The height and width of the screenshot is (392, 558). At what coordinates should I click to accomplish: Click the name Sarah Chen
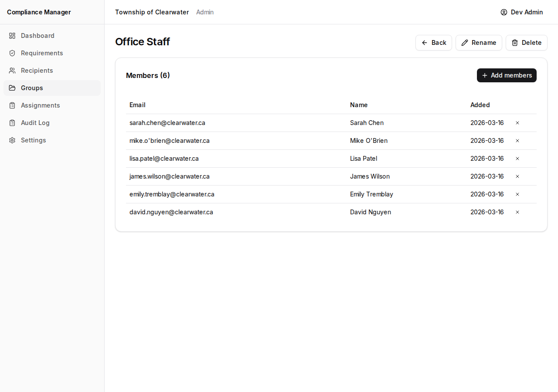(x=367, y=123)
